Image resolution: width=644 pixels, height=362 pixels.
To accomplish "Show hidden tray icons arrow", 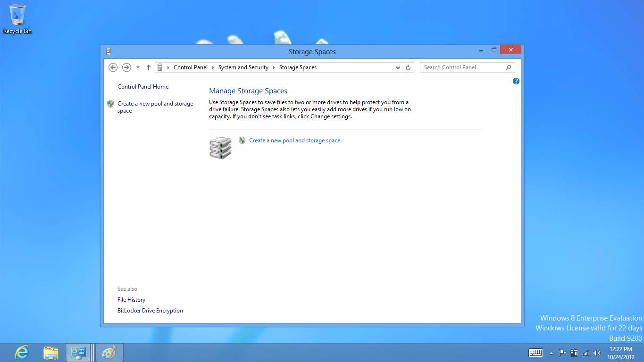I will coord(551,353).
